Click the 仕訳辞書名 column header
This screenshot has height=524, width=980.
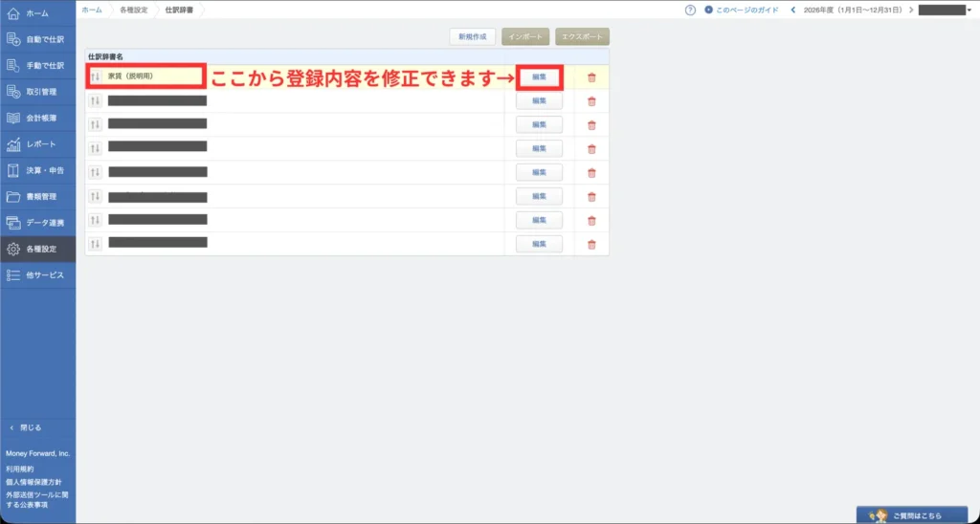point(105,56)
